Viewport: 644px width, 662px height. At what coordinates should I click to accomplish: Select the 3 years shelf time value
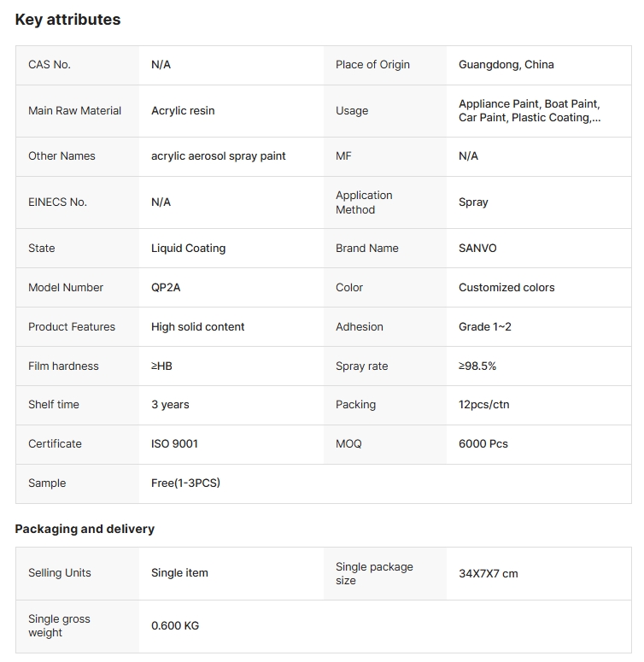point(170,405)
